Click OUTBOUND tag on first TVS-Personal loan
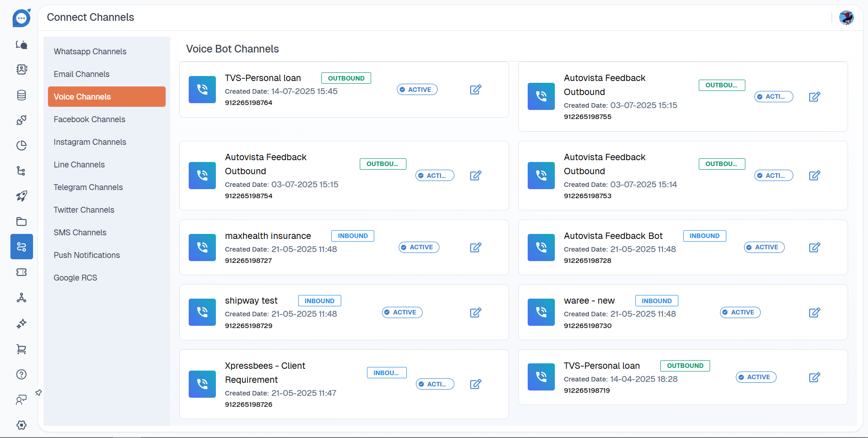 (x=346, y=78)
